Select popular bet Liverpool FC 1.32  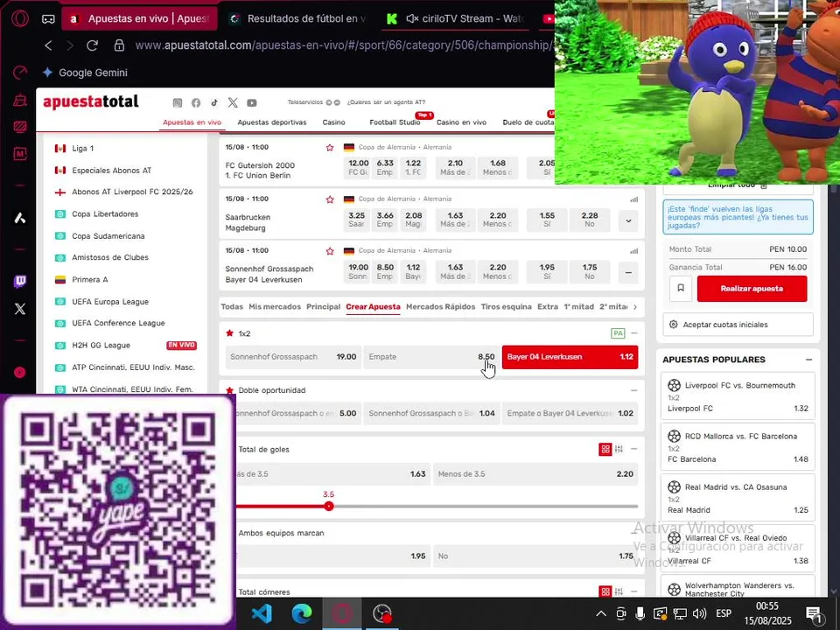[x=738, y=396]
